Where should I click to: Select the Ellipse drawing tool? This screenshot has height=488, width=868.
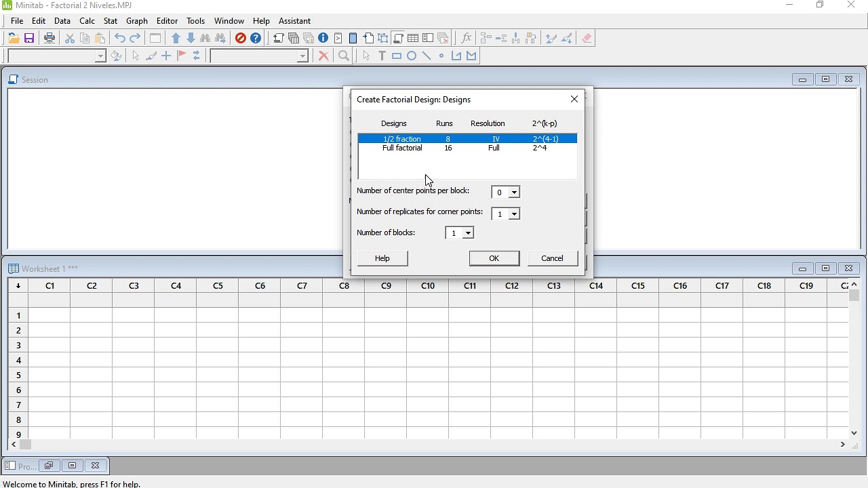[x=412, y=56]
